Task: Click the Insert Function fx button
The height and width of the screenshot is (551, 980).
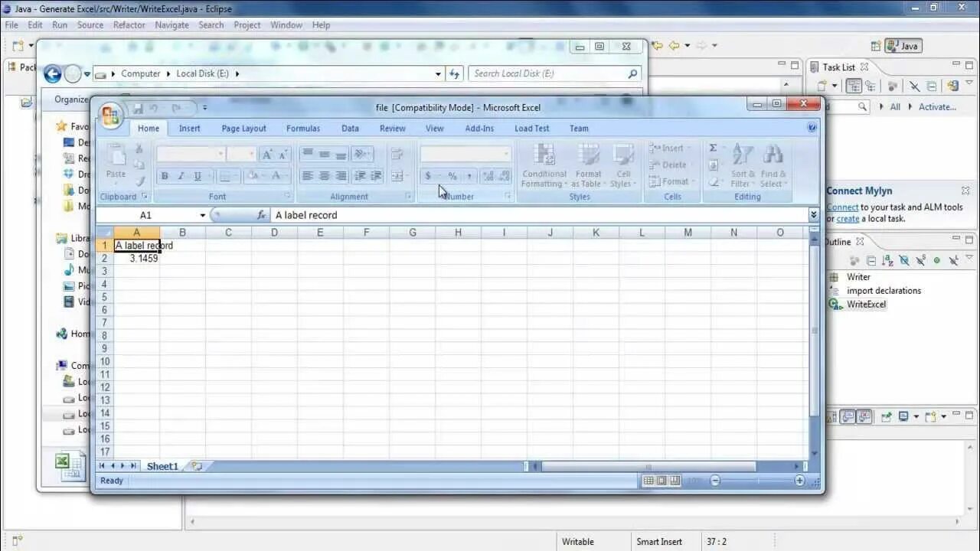Action: tap(262, 216)
